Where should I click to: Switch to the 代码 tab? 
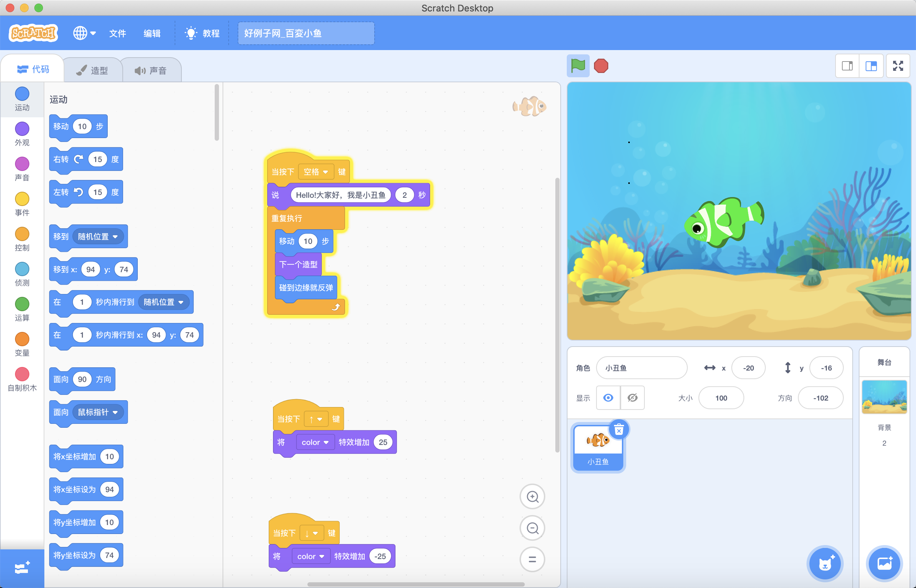point(33,69)
